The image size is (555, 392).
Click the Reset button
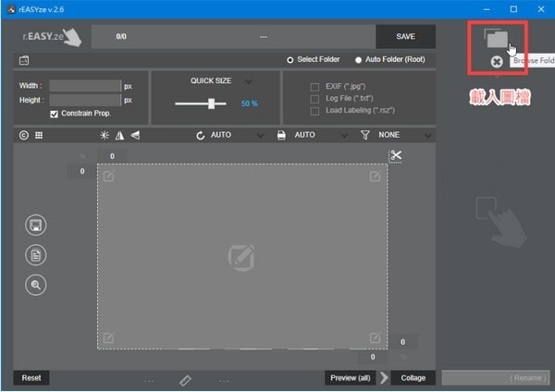click(31, 378)
